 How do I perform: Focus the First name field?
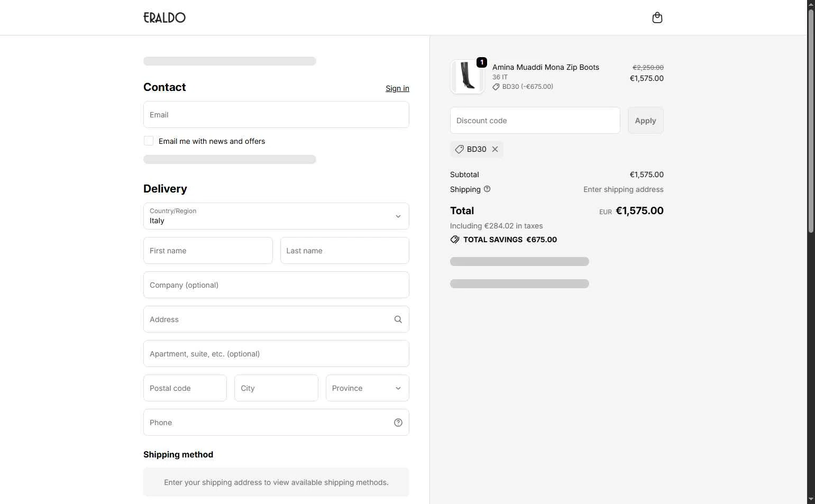click(x=208, y=251)
